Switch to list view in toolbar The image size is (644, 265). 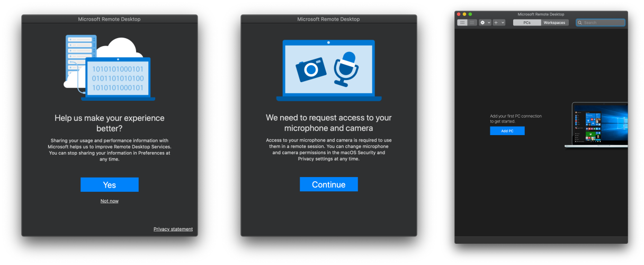[472, 23]
